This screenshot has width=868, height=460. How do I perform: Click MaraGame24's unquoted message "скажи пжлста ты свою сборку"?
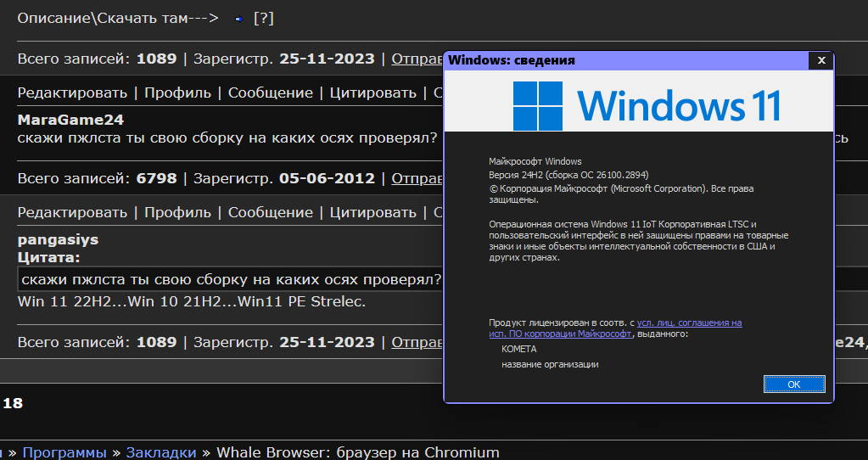[227, 137]
